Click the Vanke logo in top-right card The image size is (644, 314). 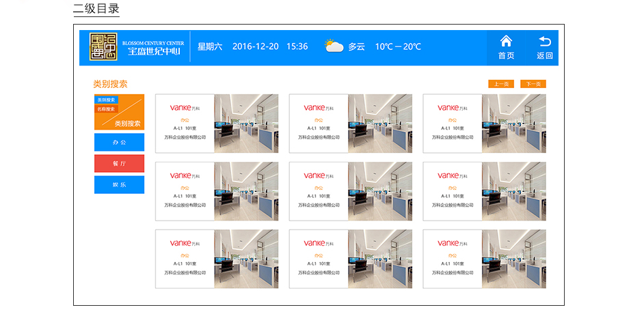(x=452, y=108)
